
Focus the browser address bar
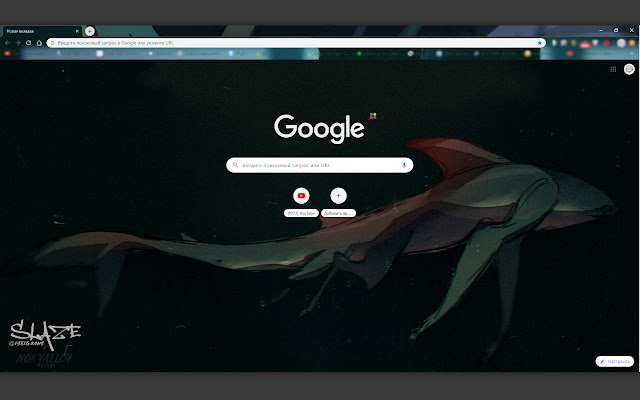coord(296,43)
